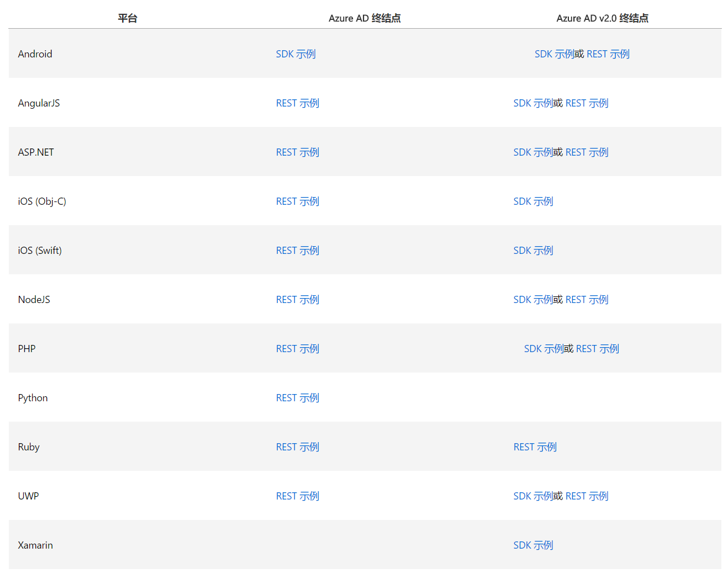
Task: Select iOS (Obj-C) REST 示例 link
Action: coord(297,201)
